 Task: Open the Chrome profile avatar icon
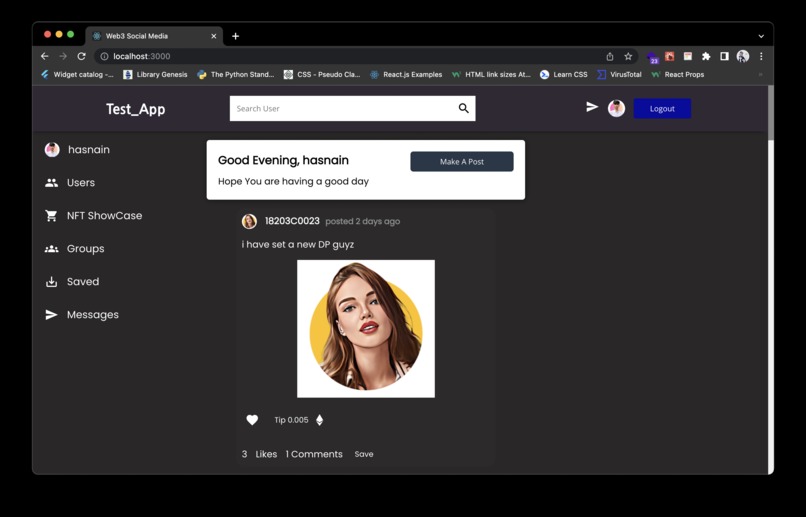coord(743,57)
